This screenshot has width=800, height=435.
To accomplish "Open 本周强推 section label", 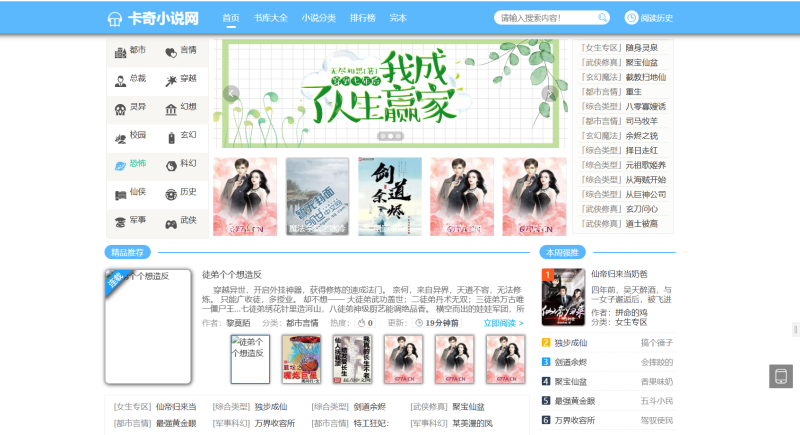I will point(562,252).
